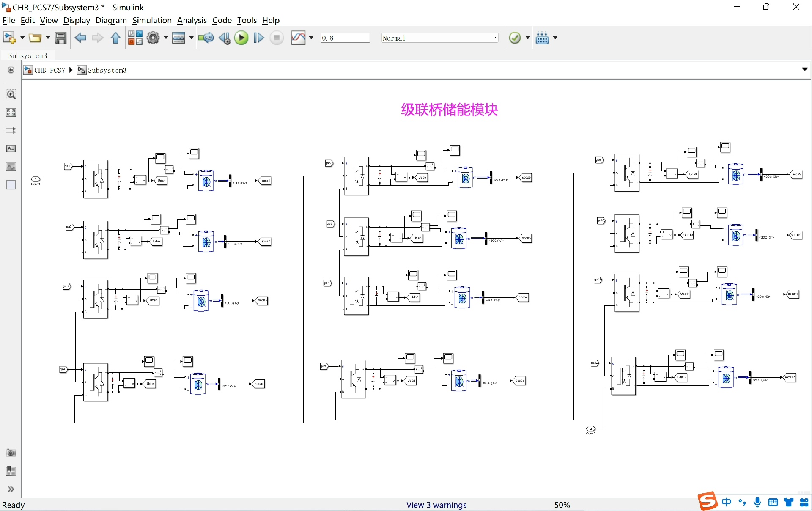Click the Zoom tool in left palette
Screen dimensions: 812x511
click(11, 94)
